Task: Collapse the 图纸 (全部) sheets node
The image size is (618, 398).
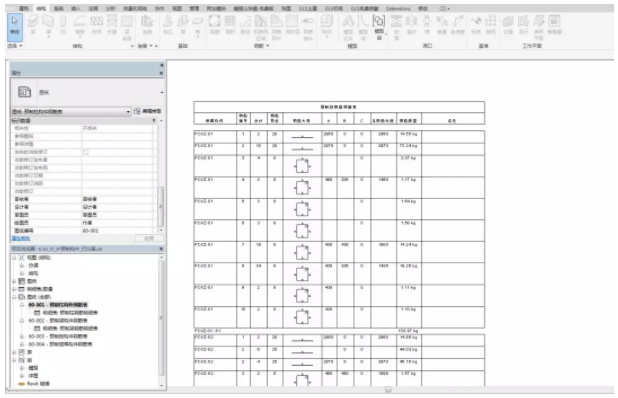Action: pyautogui.click(x=14, y=297)
